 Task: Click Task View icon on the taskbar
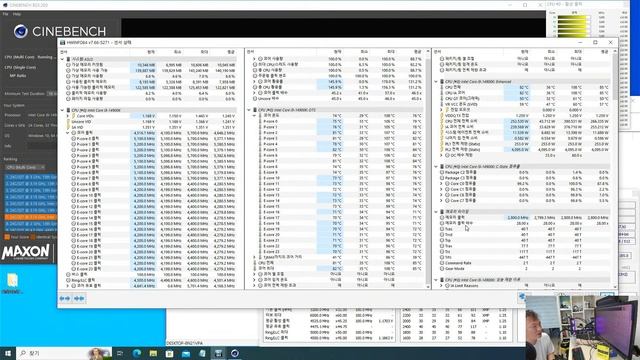(x=120, y=353)
